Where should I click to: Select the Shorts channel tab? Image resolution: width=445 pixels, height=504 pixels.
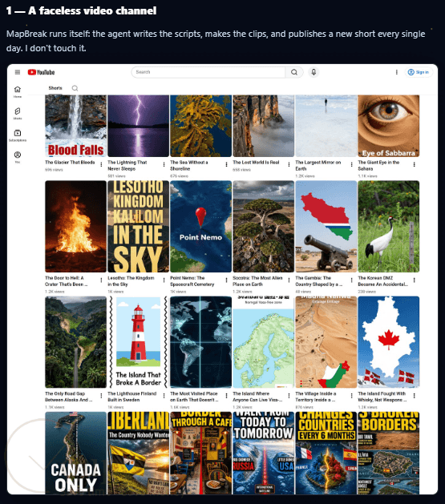pos(55,88)
